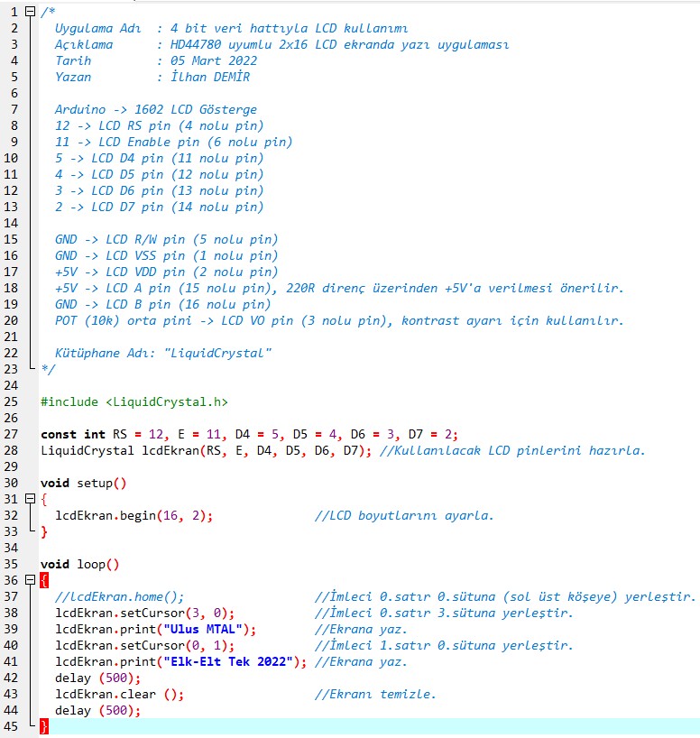Viewport: 700px width, 738px height.
Task: Click the "delay (500);" on line 42
Action: tap(98, 678)
